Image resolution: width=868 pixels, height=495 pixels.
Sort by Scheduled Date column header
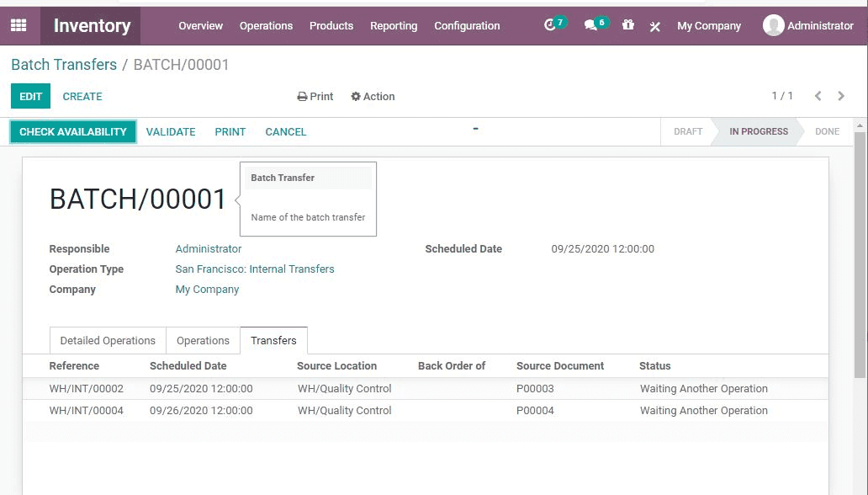[x=188, y=366]
